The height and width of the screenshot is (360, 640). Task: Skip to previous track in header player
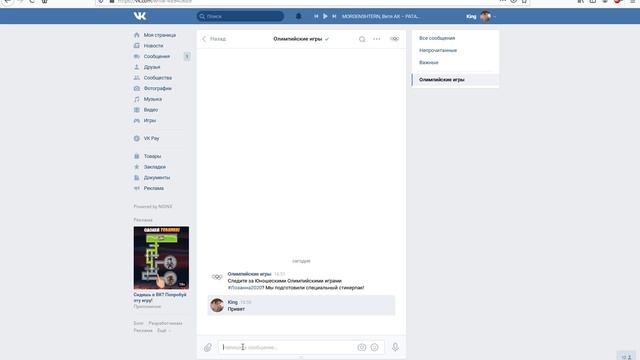tap(316, 16)
